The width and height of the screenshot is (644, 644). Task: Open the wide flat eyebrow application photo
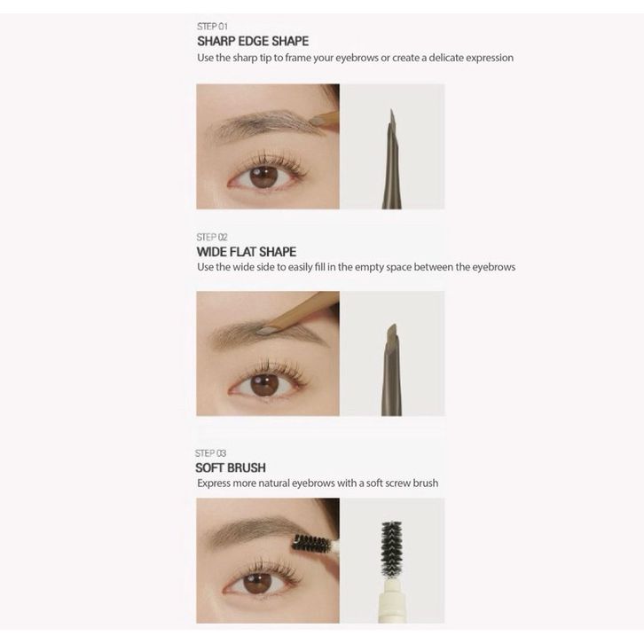tap(268, 354)
